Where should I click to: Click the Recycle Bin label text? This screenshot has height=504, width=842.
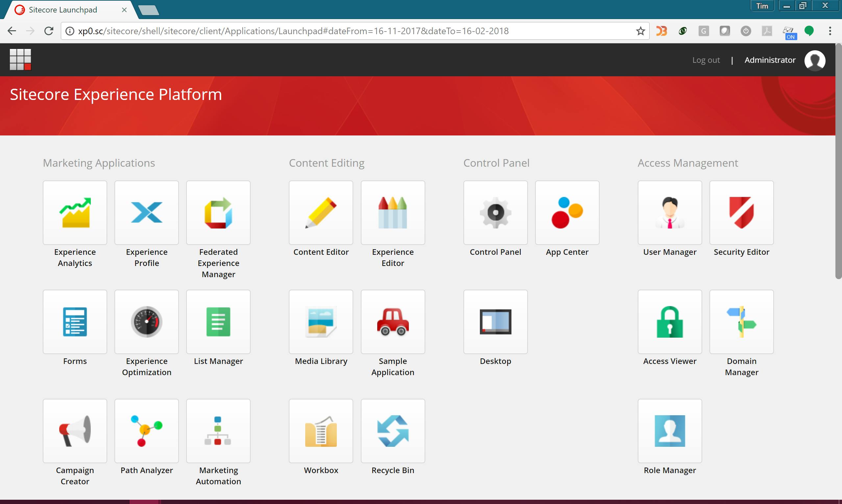point(393,470)
